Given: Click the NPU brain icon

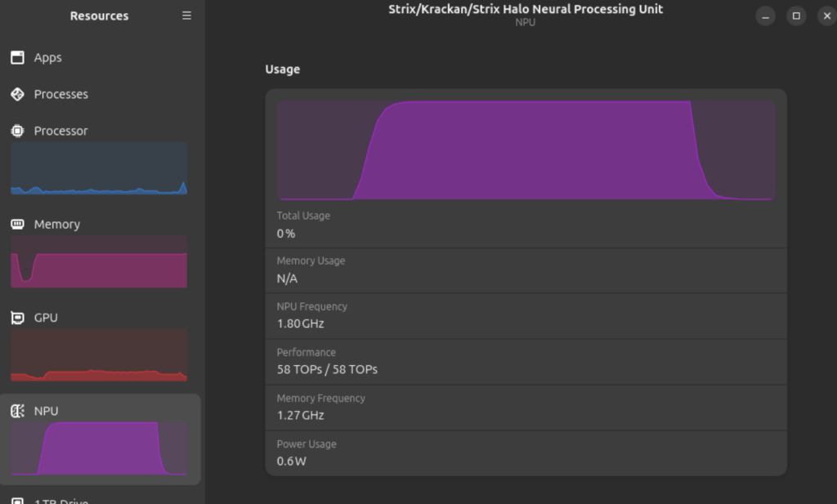Looking at the screenshot, I should click(x=18, y=411).
